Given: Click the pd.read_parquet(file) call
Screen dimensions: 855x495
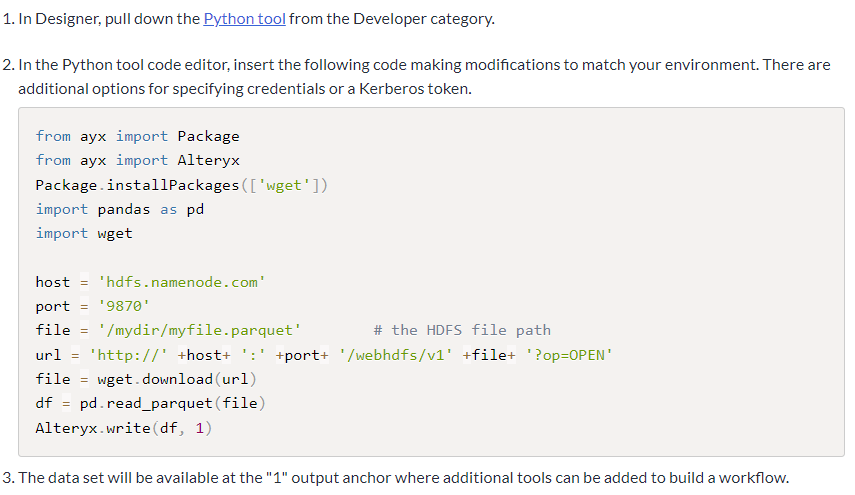Looking at the screenshot, I should (172, 403).
